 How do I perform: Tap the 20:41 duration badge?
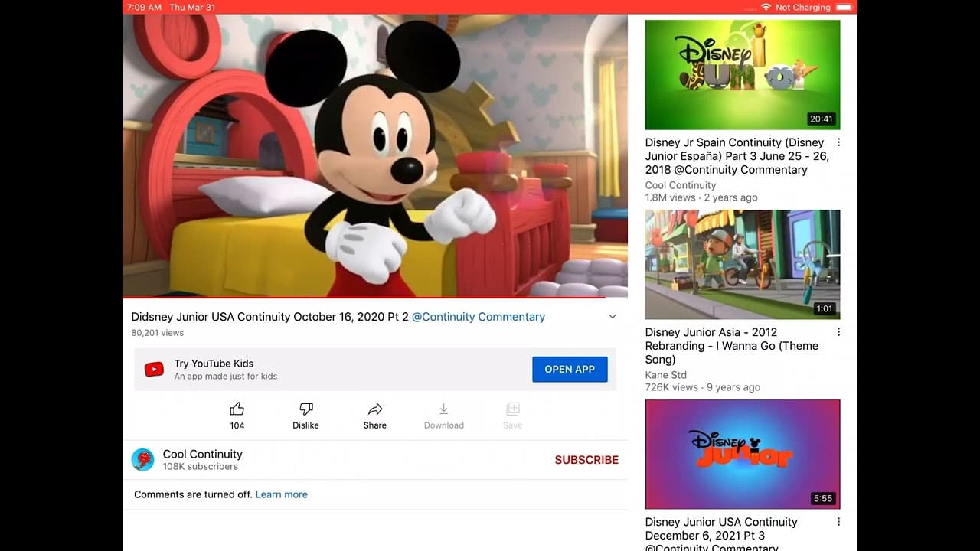coord(822,119)
